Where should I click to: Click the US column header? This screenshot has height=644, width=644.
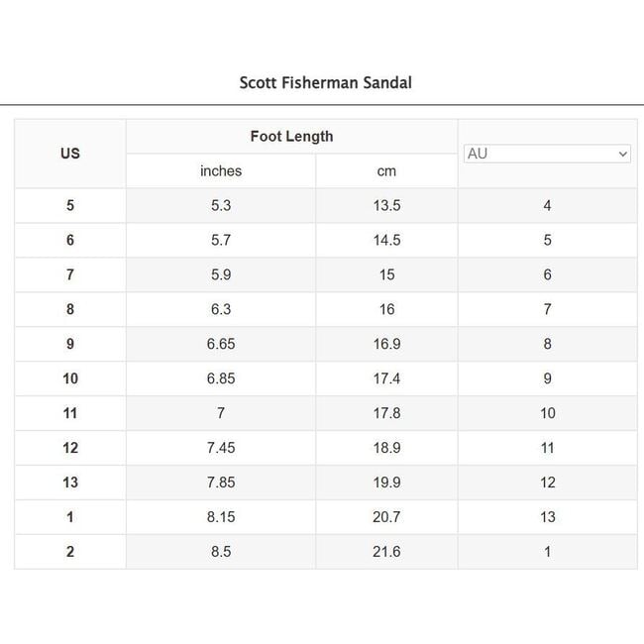click(70, 154)
